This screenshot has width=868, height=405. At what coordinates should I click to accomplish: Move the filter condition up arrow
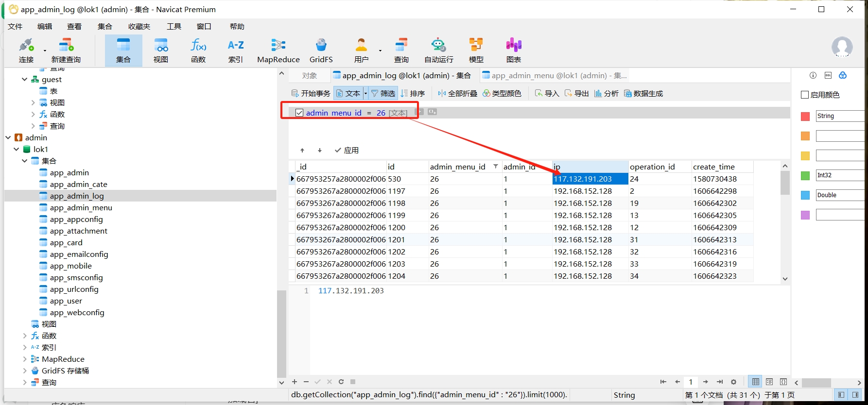click(302, 151)
